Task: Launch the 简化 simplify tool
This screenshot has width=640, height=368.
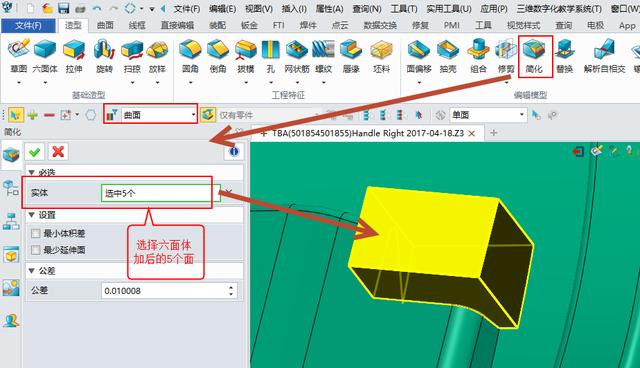Action: [534, 56]
